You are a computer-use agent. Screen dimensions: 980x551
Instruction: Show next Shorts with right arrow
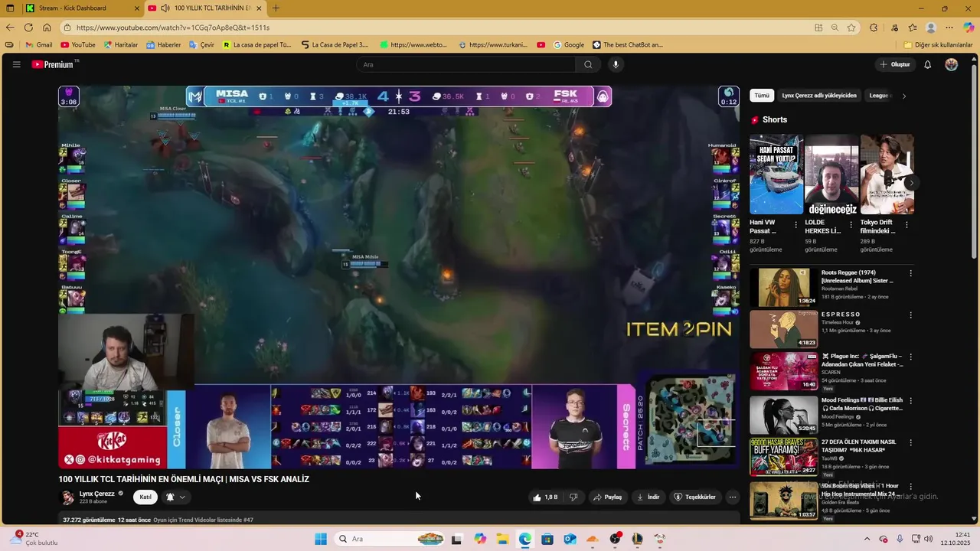(x=911, y=183)
